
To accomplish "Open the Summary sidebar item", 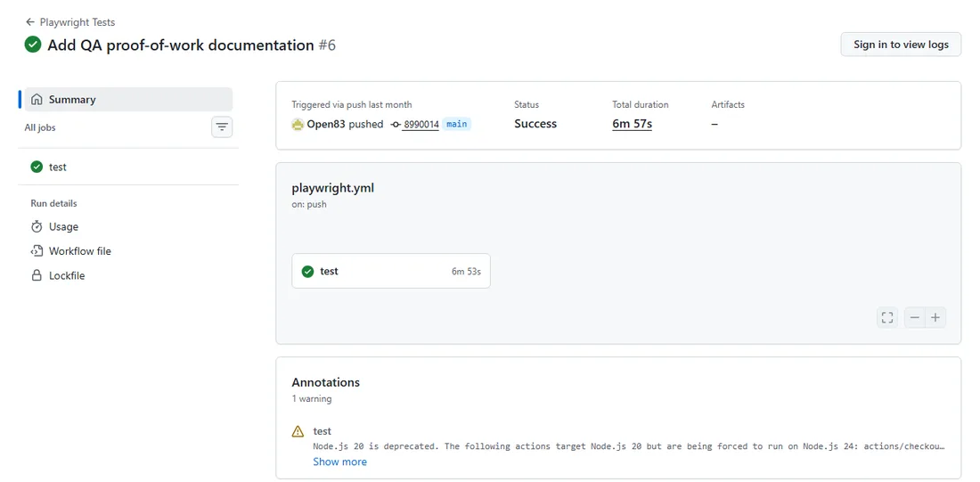I will (128, 100).
